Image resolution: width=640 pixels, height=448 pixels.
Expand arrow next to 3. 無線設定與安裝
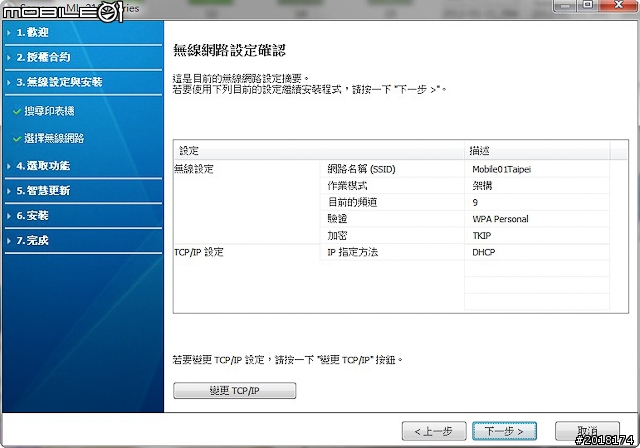pyautogui.click(x=9, y=82)
